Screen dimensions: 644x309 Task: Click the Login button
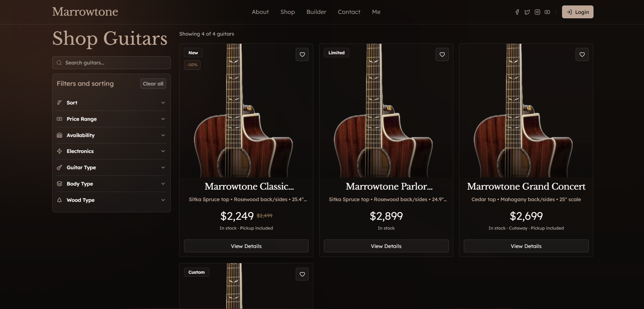pyautogui.click(x=578, y=12)
